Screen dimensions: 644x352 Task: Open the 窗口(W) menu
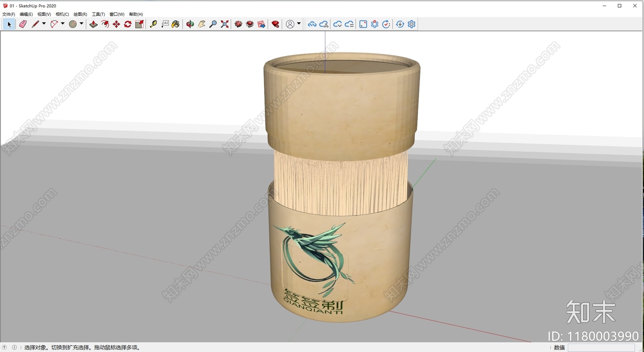coord(117,14)
